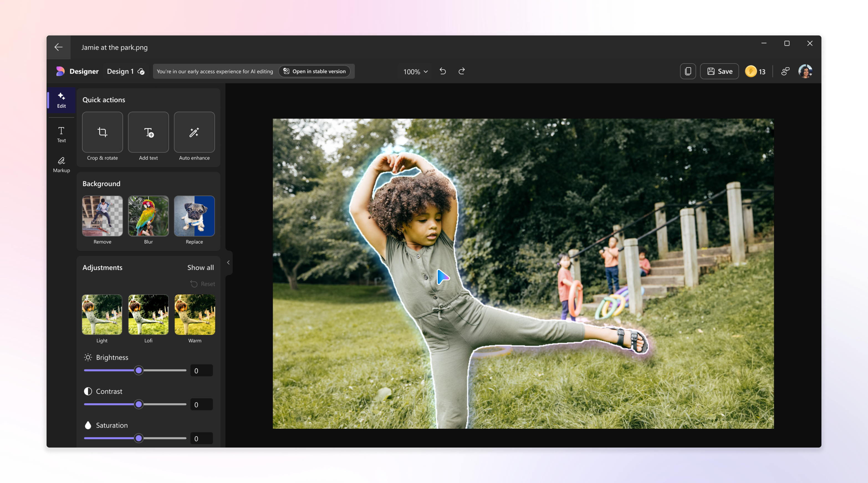The width and height of the screenshot is (868, 483).
Task: Go back with the left arrow
Action: [59, 47]
